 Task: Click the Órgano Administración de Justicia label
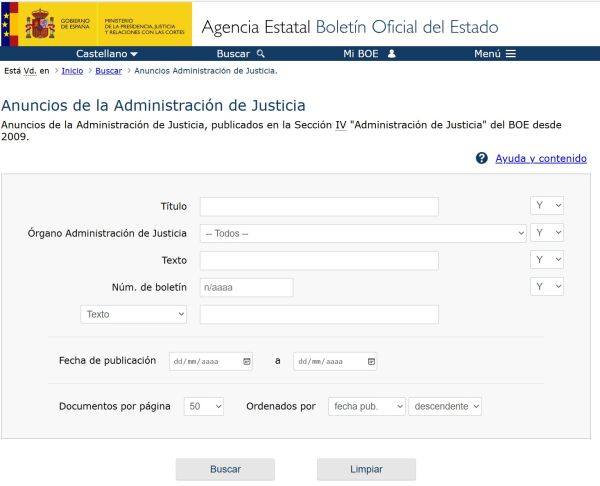107,233
